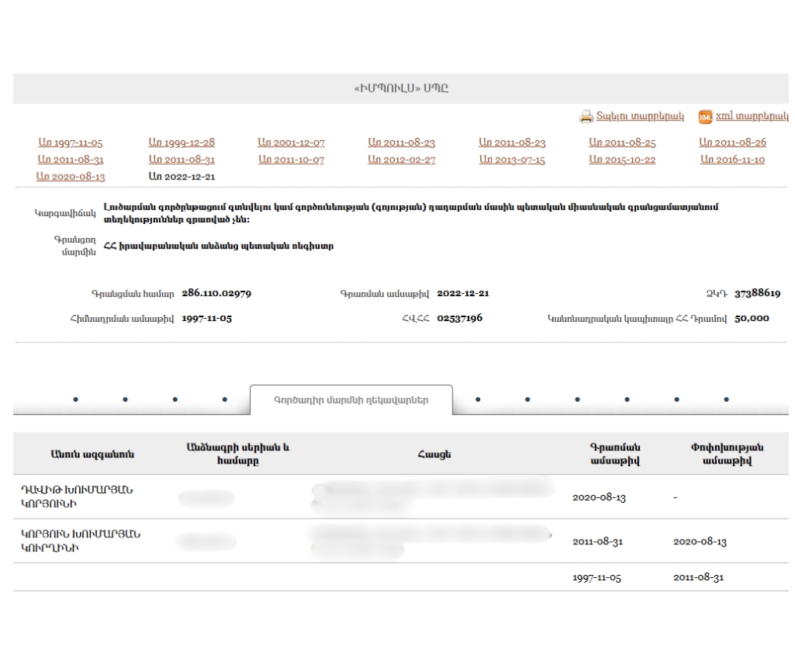This screenshot has width=795, height=672.
Task: Open the 2011-08-26 record version
Action: 732,143
